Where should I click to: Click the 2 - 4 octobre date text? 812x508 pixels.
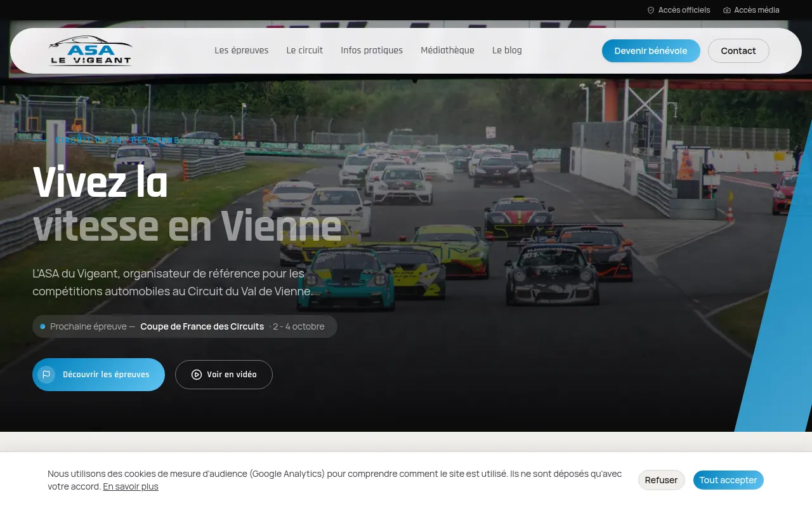pyautogui.click(x=299, y=326)
